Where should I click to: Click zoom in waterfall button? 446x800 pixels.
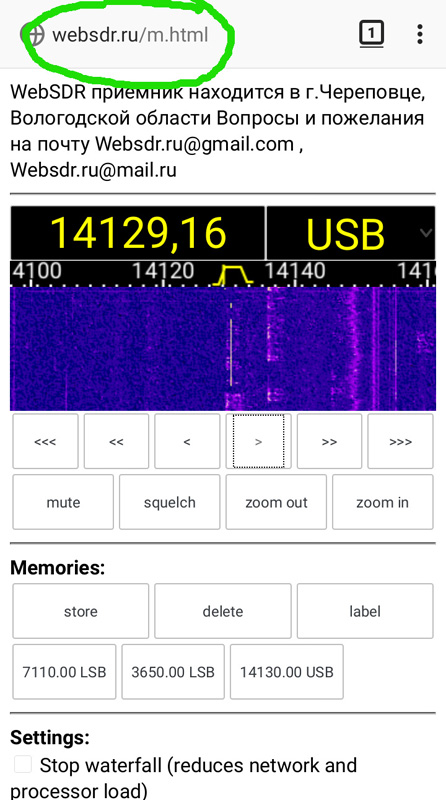click(383, 503)
